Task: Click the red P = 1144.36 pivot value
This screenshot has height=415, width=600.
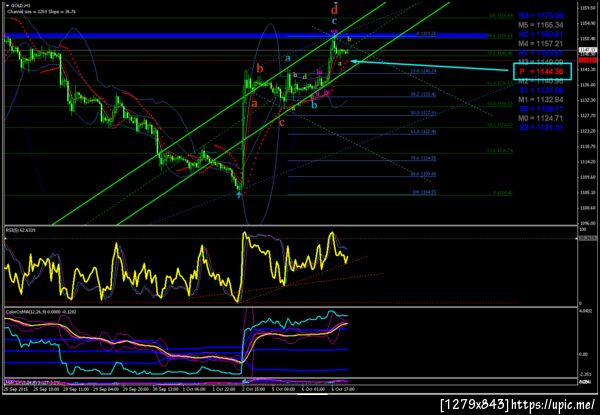Action: click(x=541, y=72)
